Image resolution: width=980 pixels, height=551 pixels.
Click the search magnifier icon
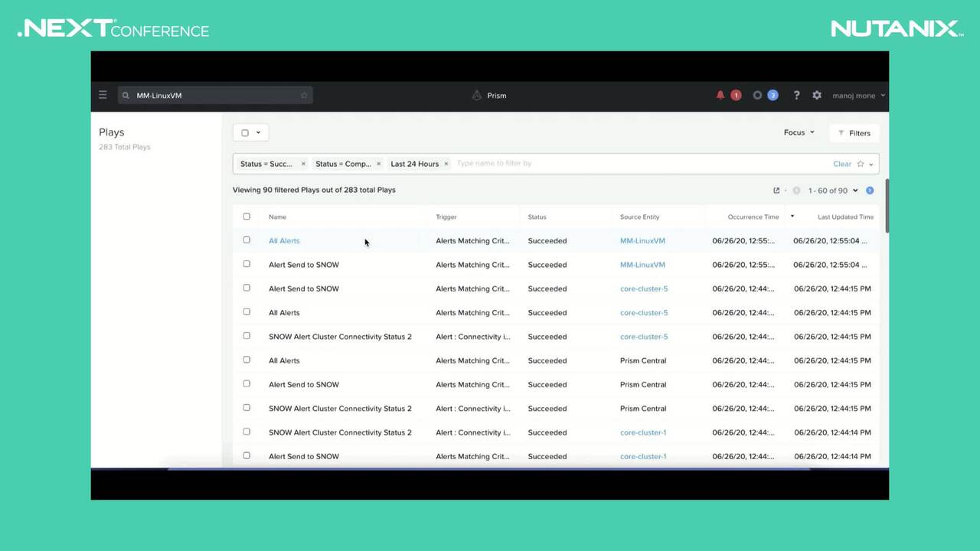tap(126, 96)
